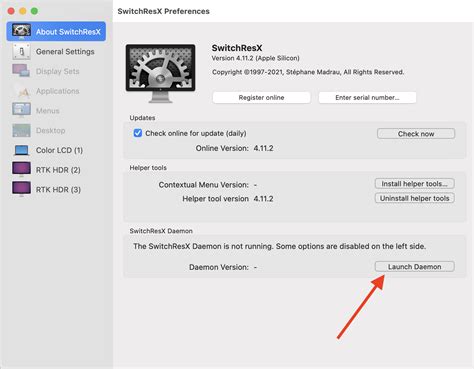Click the RTK HDR (3) monitor icon

click(21, 189)
